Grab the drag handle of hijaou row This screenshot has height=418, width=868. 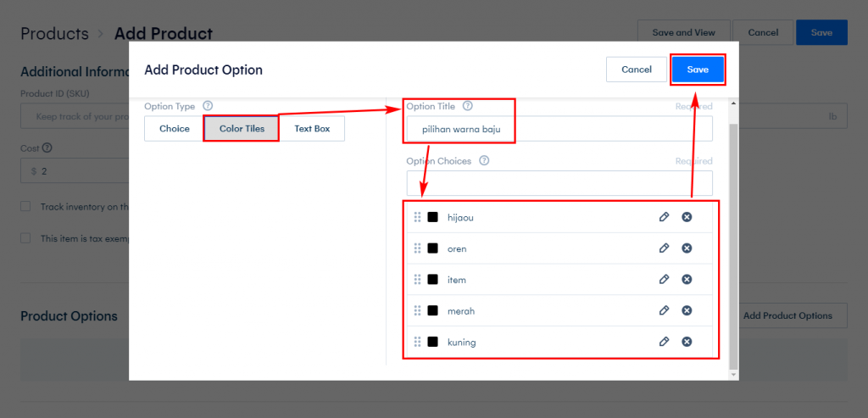pos(417,217)
